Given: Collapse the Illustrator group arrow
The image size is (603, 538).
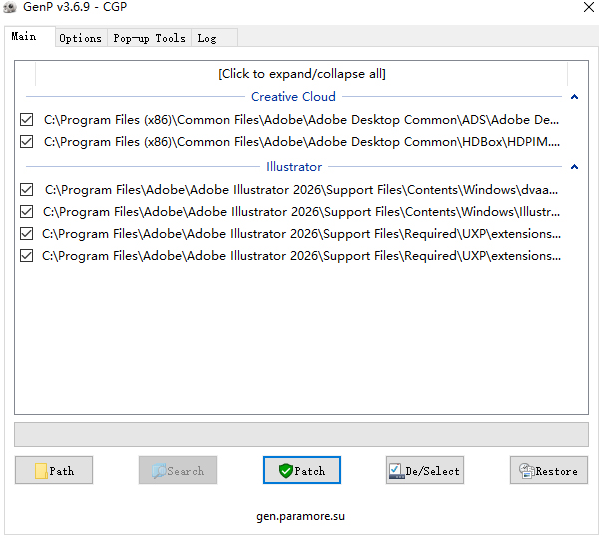Looking at the screenshot, I should (x=574, y=167).
